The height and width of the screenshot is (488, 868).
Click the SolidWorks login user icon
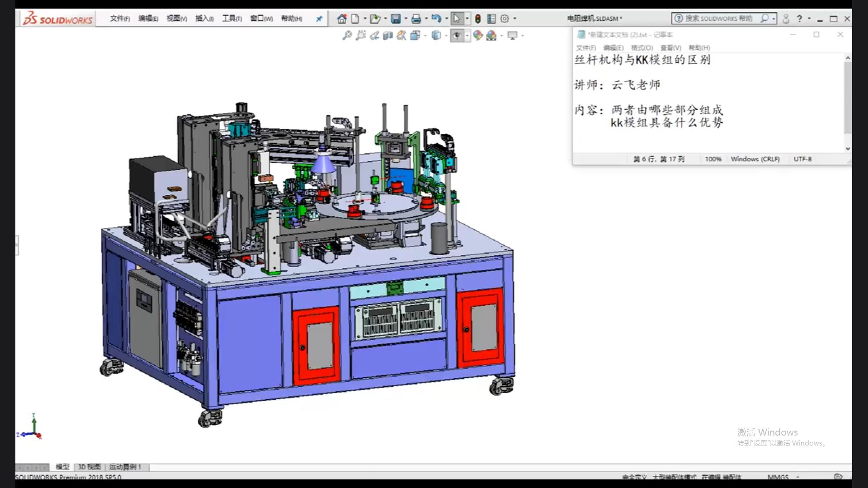coord(786,19)
